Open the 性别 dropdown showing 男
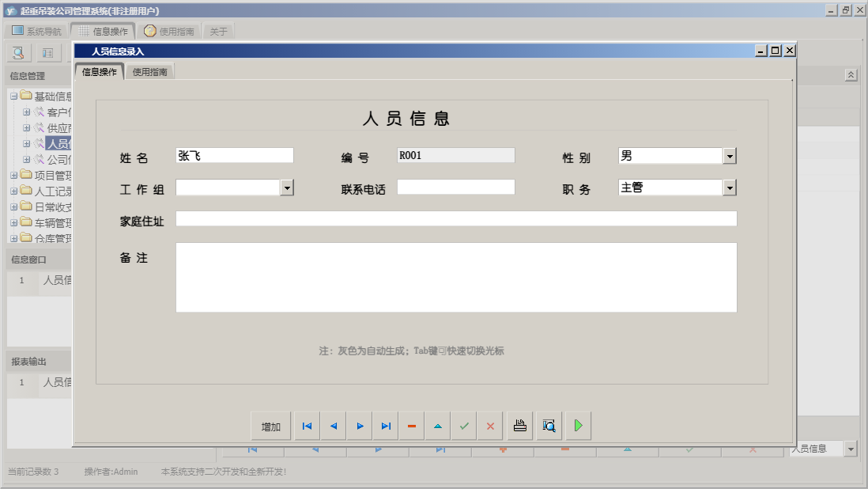The image size is (868, 489). pyautogui.click(x=730, y=155)
